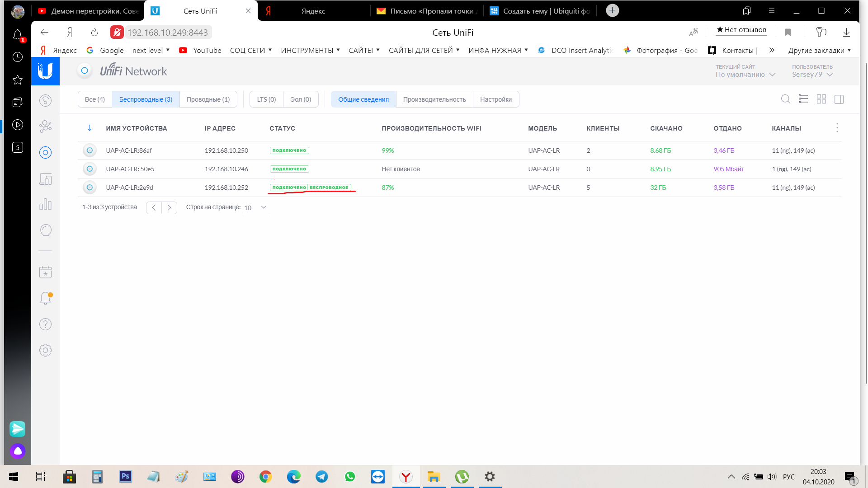Expand the ИНСТРУМЕНТЫ bookmarks folder
The image size is (868, 488).
coord(310,50)
